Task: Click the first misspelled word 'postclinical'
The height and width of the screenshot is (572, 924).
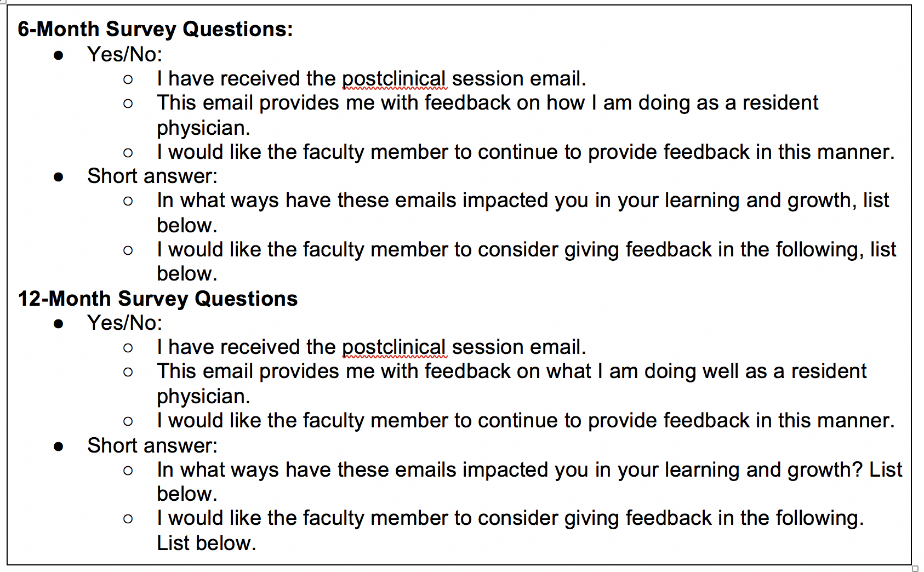Action: click(394, 79)
